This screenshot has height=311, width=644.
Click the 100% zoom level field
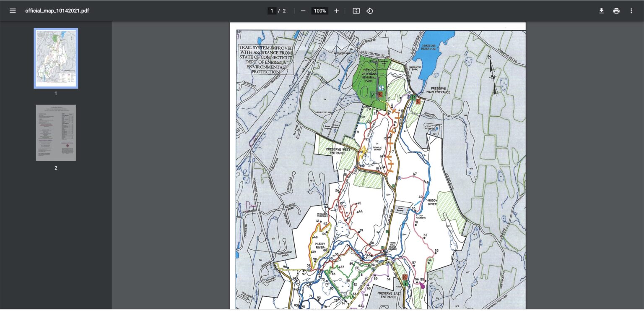319,11
